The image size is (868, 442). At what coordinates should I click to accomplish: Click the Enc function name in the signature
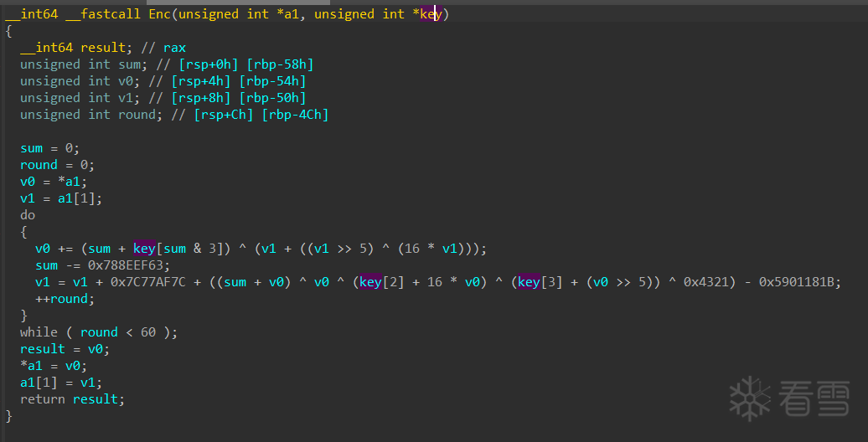(x=160, y=14)
